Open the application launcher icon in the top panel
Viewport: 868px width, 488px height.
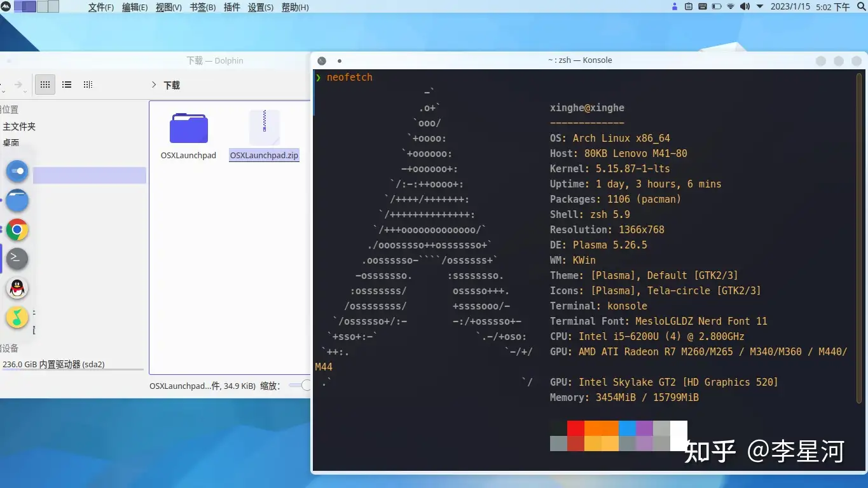5,7
